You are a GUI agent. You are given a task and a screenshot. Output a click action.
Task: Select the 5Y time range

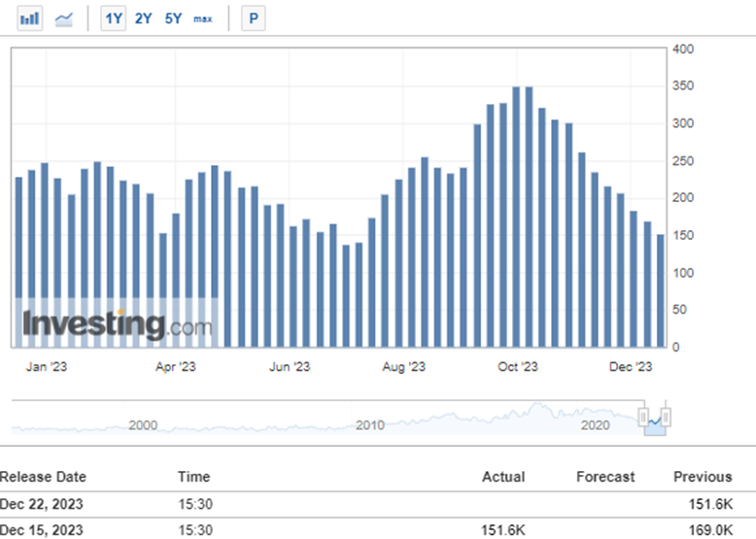[173, 18]
